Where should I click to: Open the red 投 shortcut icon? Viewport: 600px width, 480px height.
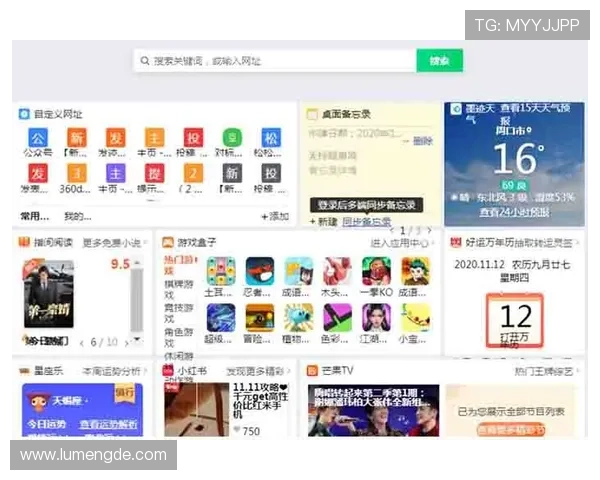193,138
